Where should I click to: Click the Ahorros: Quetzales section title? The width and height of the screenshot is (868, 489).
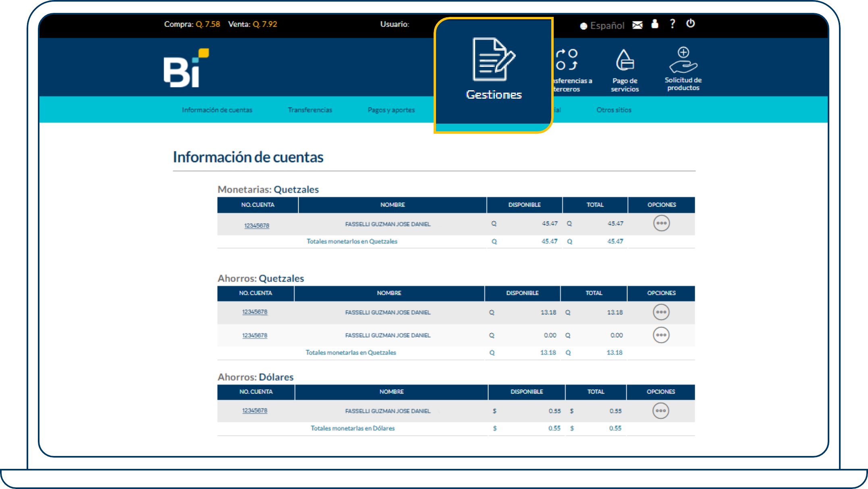[261, 278]
